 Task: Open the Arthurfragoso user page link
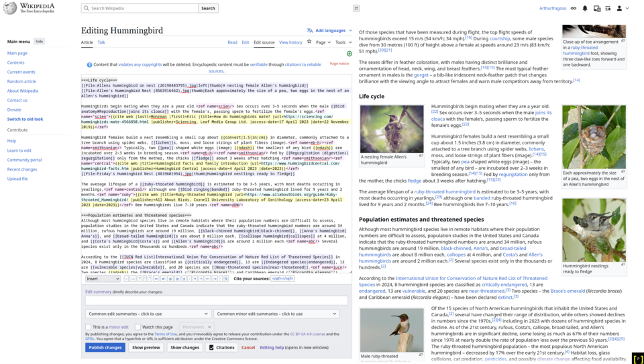pos(552,8)
